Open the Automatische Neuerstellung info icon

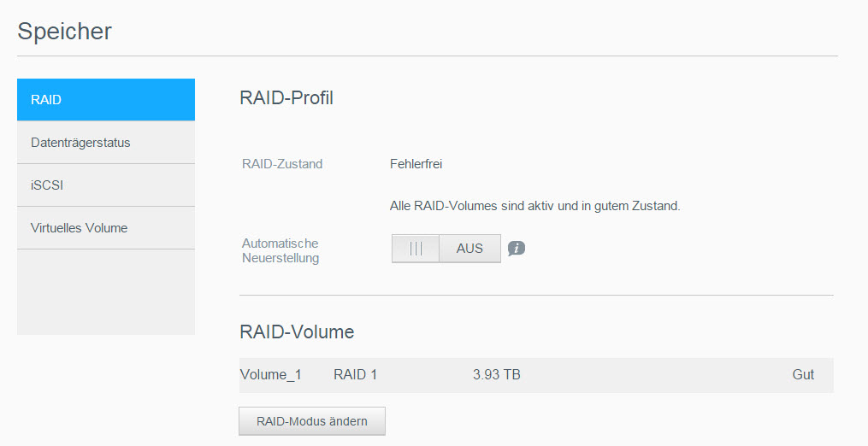[x=516, y=249]
